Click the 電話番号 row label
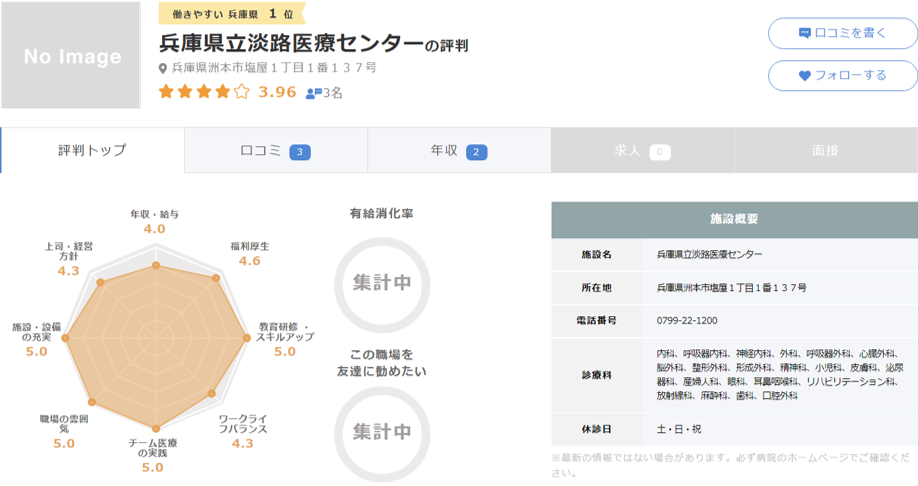 point(597,321)
